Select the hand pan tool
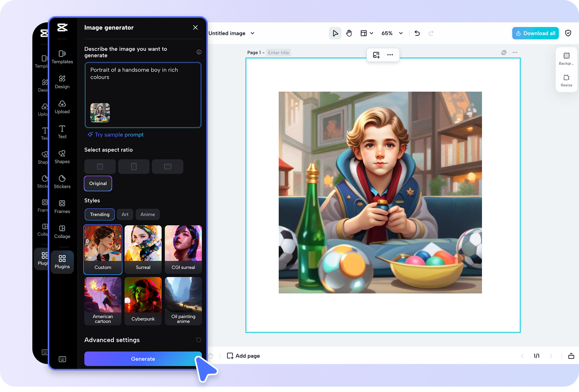 349,33
